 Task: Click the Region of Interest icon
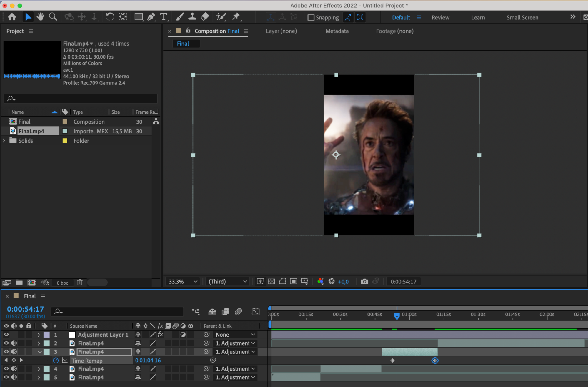(x=293, y=282)
